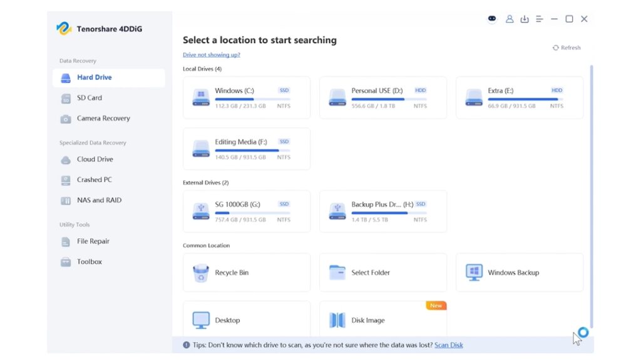Click the 'External Drives (2)' section label

(205, 183)
